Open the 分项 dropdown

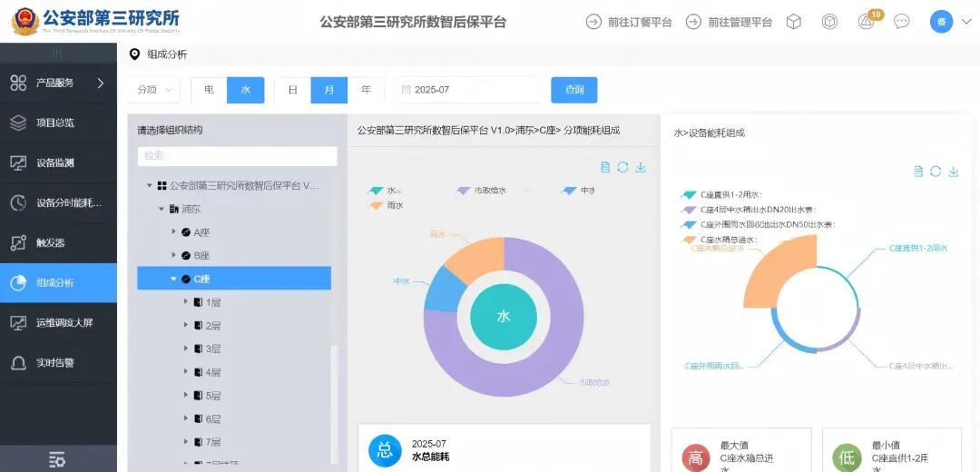tap(153, 89)
